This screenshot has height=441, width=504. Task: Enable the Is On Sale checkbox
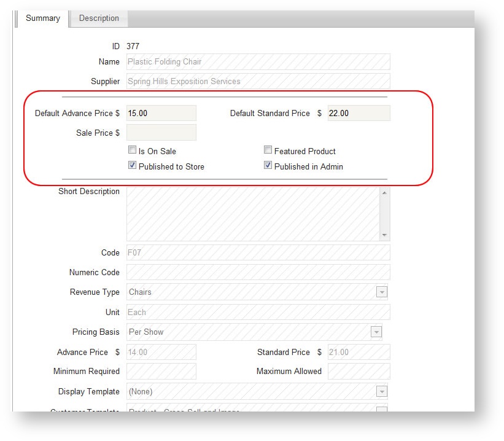(x=132, y=150)
